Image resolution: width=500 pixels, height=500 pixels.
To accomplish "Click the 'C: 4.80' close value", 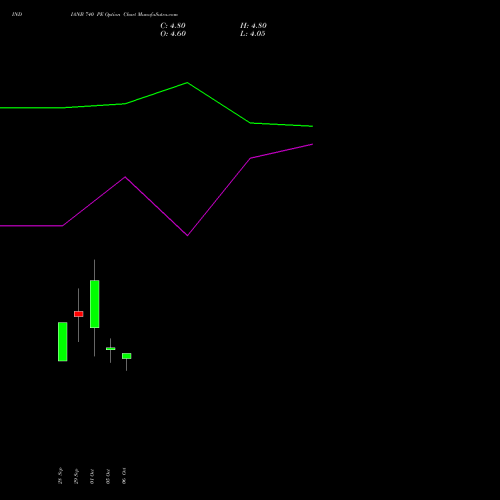I will point(173,26).
